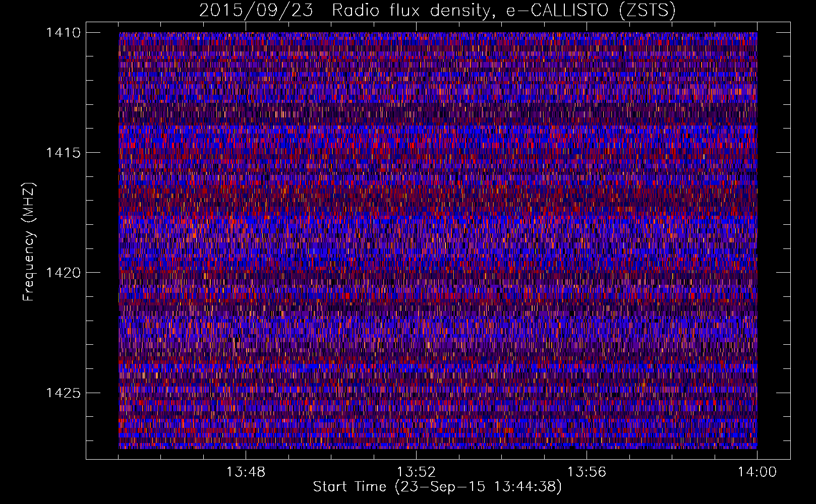The image size is (816, 504).
Task: Click the plot title 'Radio flux density, e-CALLISTO (ZSTS)'
Action: point(504,11)
